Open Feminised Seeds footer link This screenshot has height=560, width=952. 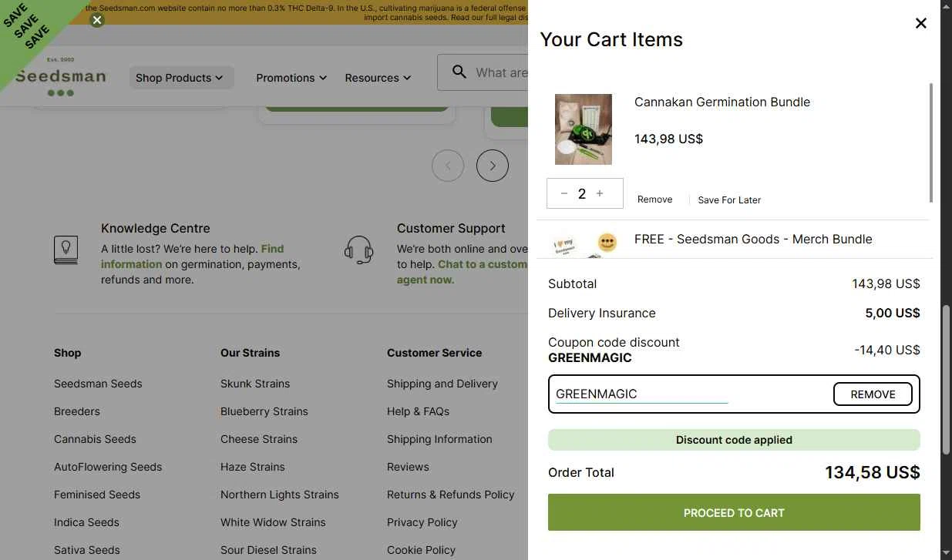97,495
